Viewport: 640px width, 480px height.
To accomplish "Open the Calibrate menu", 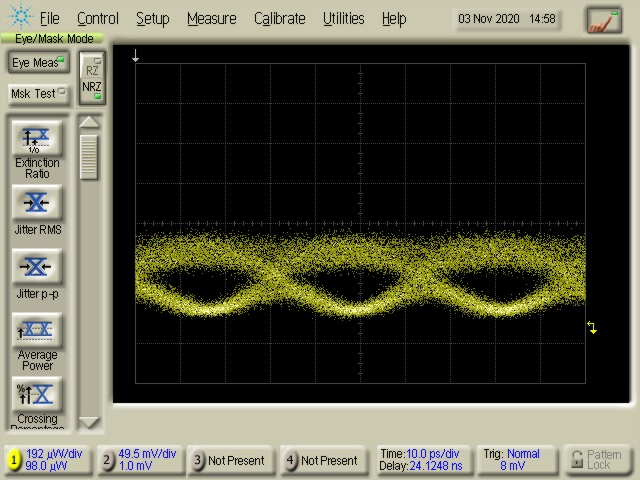I will click(x=280, y=18).
